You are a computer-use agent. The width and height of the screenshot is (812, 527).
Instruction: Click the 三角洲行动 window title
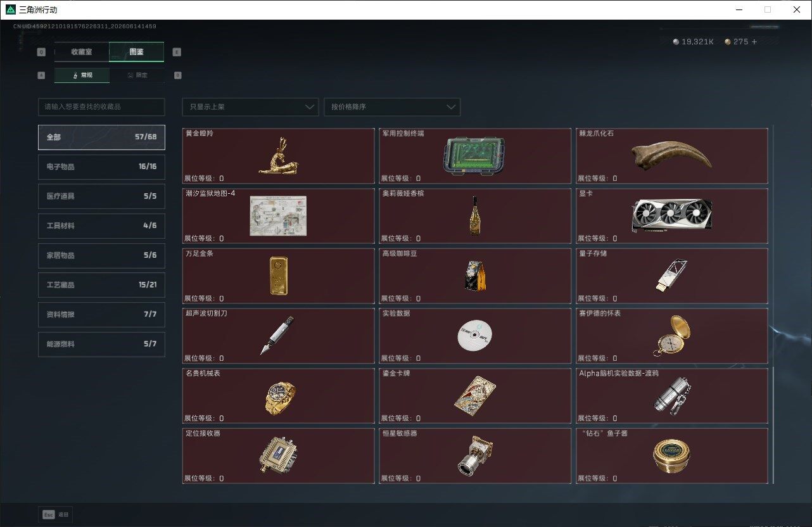tap(39, 10)
